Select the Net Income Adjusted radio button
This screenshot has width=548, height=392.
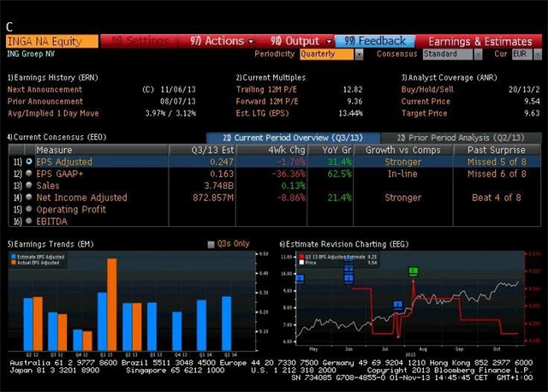click(30, 197)
